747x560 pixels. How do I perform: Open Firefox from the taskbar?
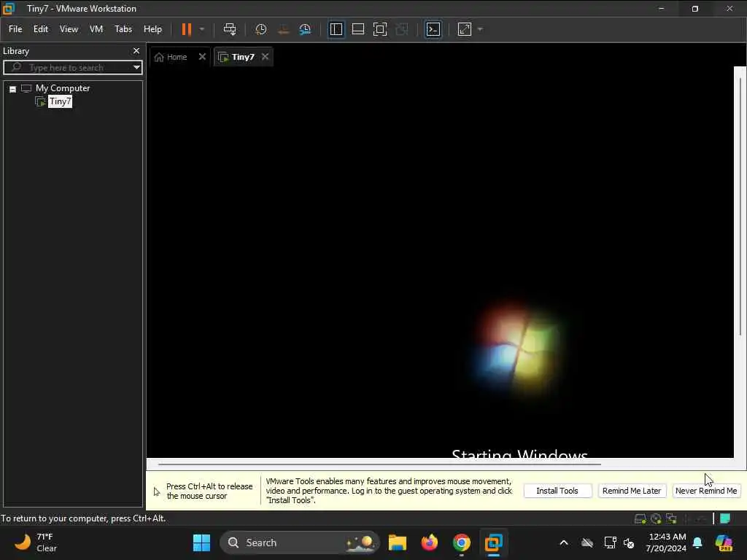429,542
